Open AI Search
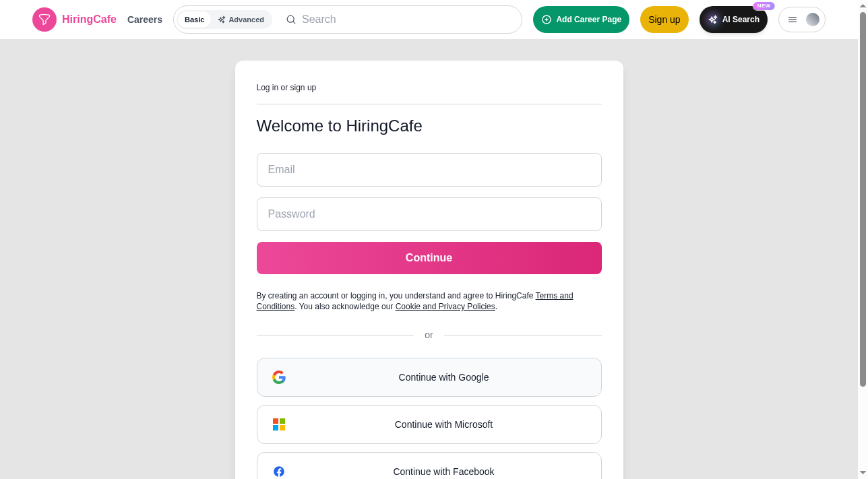Screen dimensions: 868x479 (x=733, y=20)
